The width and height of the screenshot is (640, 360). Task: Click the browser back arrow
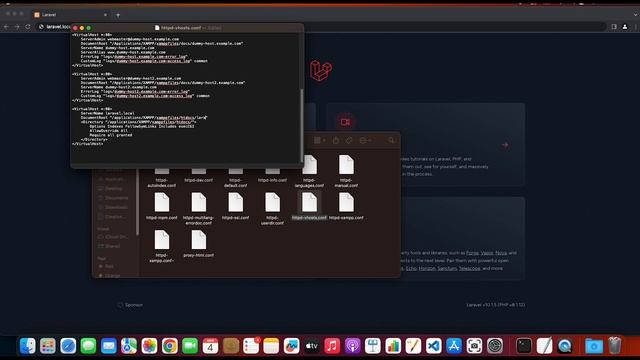(6, 27)
